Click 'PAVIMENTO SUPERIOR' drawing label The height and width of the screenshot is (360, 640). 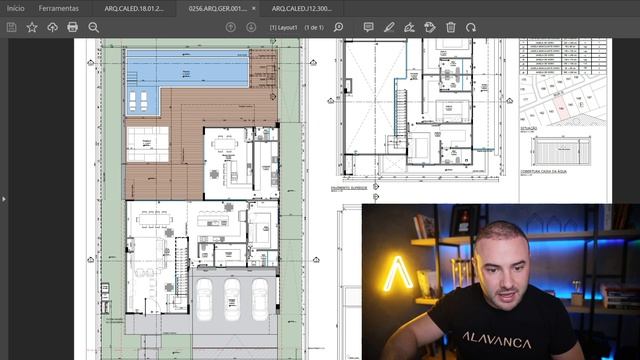point(349,188)
